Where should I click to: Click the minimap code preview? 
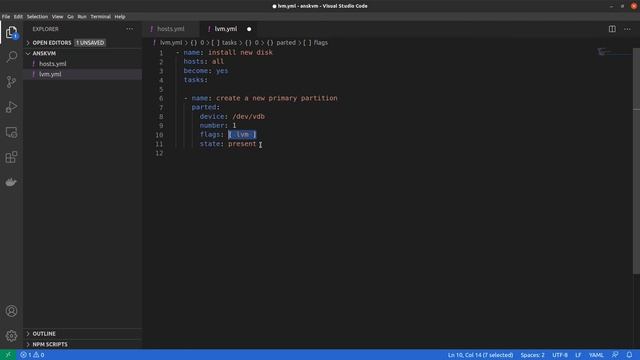click(613, 53)
